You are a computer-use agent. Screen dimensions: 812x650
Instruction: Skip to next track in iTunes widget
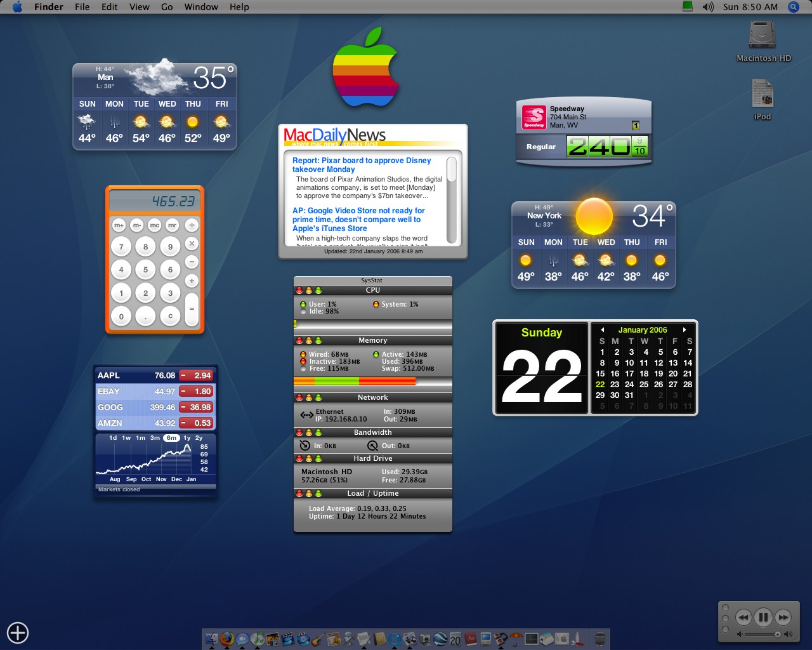click(x=783, y=617)
